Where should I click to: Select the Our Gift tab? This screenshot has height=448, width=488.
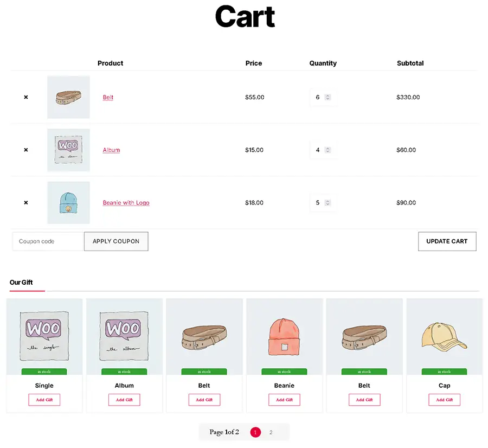point(22,283)
